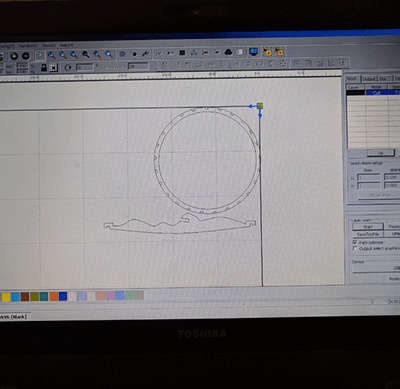
Task: Click the SaveToUFile button
Action: [368, 234]
